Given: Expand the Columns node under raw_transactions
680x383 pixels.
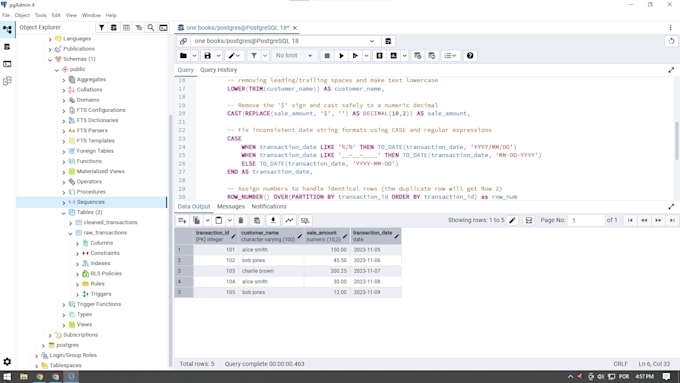Looking at the screenshot, I should click(77, 243).
